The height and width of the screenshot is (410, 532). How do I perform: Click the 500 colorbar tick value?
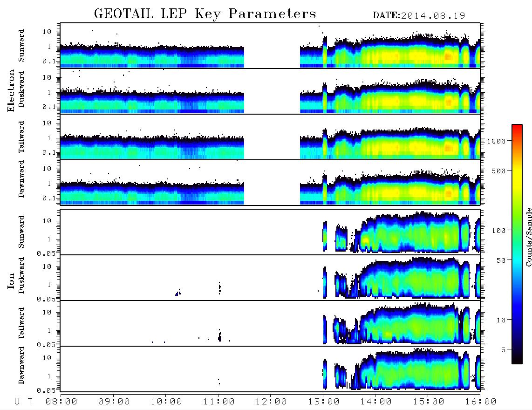[x=498, y=171]
